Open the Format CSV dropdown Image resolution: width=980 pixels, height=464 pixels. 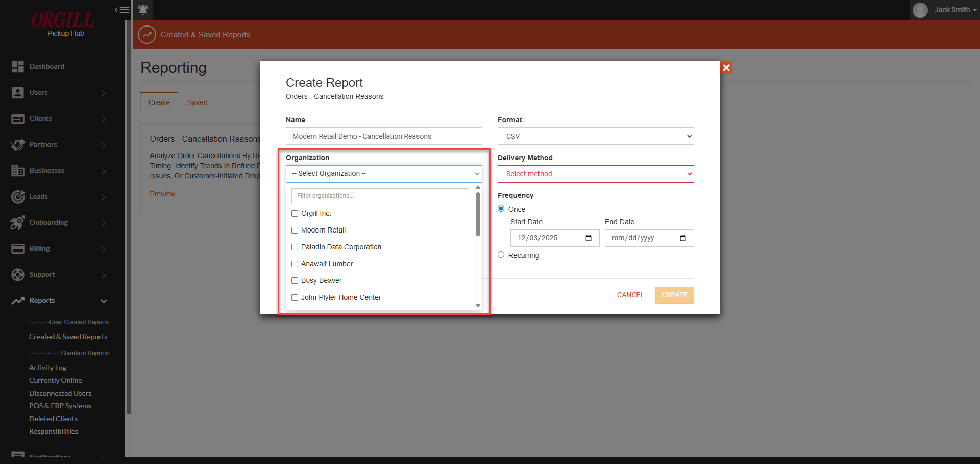coord(596,136)
